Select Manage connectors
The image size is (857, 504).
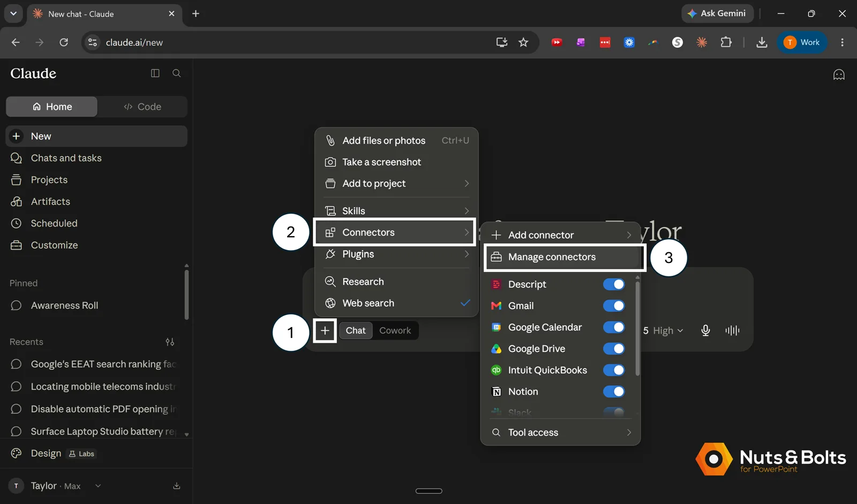(565, 257)
